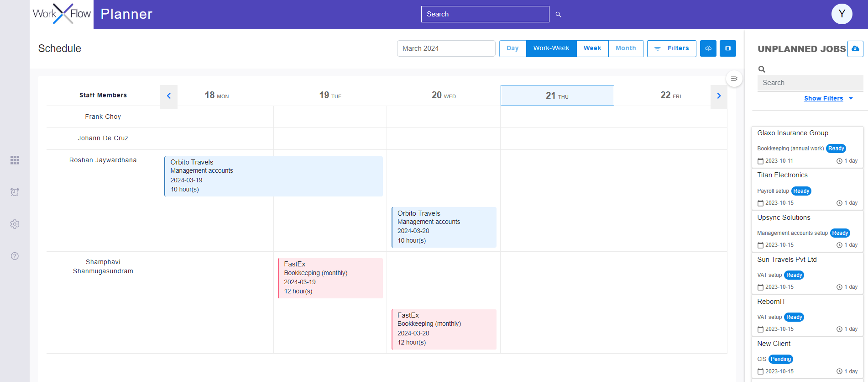Viewport: 868px width, 382px height.
Task: Open Sun Travels Pvt Ltd unplanned job
Action: click(x=807, y=273)
